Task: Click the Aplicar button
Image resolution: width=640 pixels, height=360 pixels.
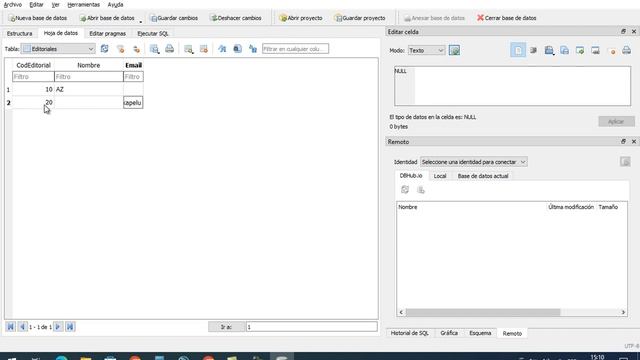Action: (x=616, y=122)
